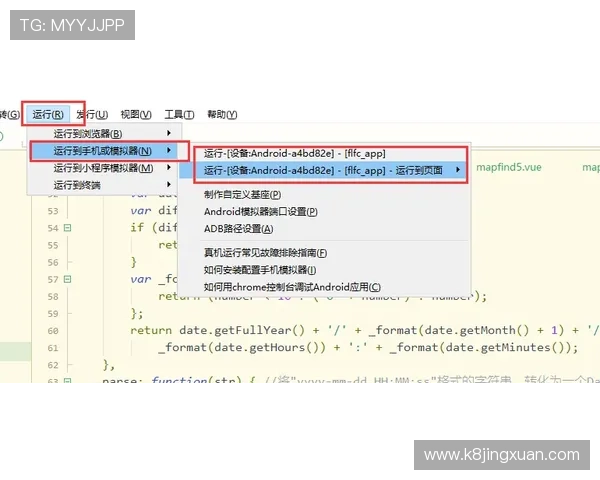600x480 pixels.
Task: Select 制作自定义基座(P) option
Action: point(242,195)
